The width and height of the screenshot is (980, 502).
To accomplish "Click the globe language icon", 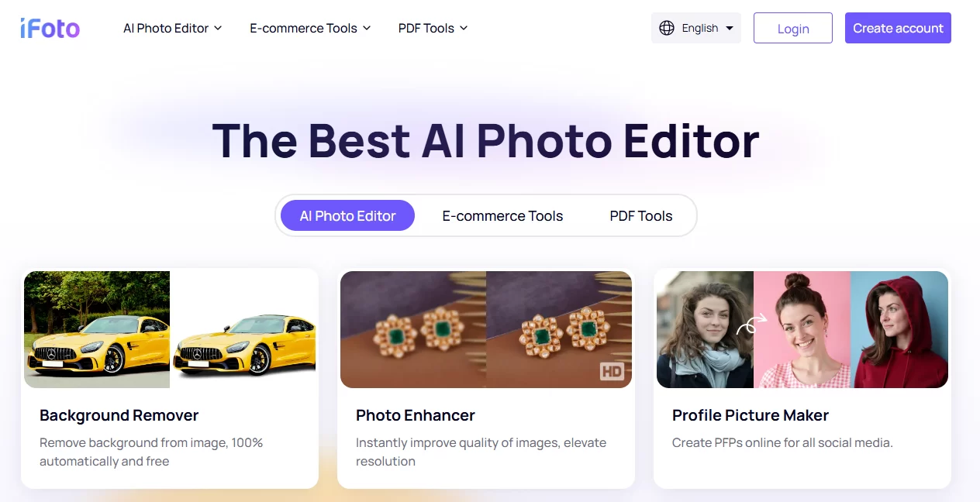I will [666, 28].
